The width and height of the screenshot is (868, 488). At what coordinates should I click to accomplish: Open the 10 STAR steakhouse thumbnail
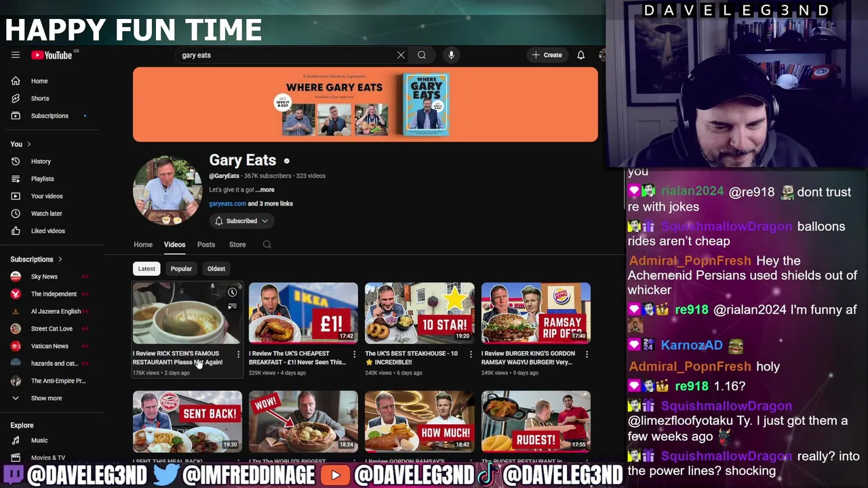(x=420, y=313)
